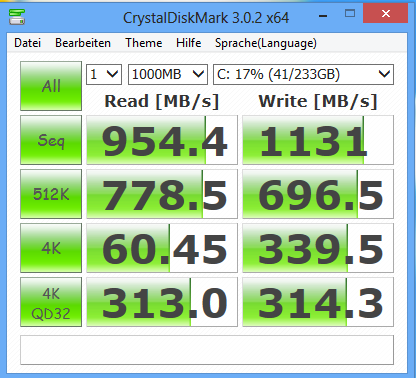
Task: Maximize the CrystalDiskMark window
Action: click(x=350, y=14)
